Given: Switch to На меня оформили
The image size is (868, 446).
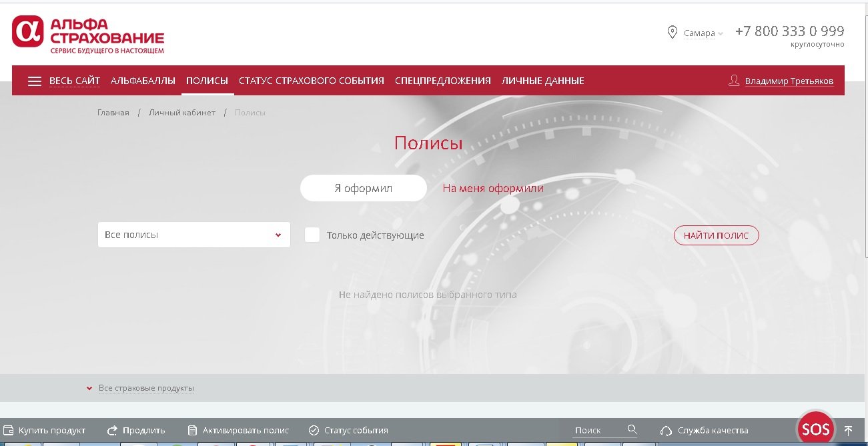Looking at the screenshot, I should coord(492,188).
